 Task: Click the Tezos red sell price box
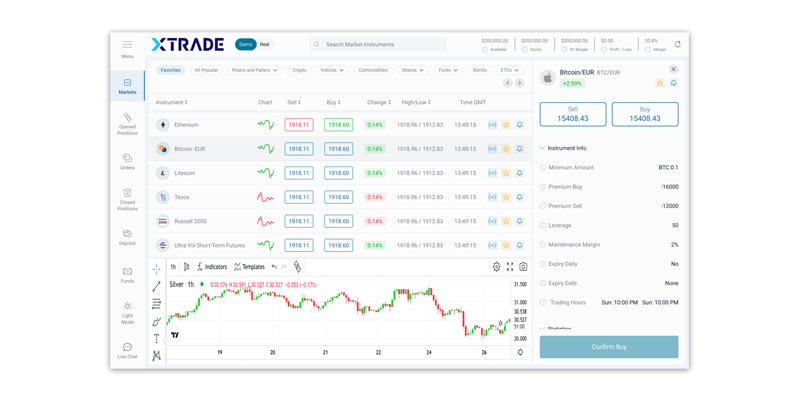(x=298, y=197)
